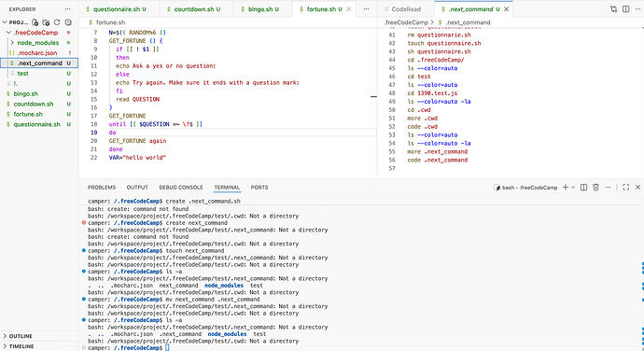Click the red error marker beside create next_command

pos(84,223)
